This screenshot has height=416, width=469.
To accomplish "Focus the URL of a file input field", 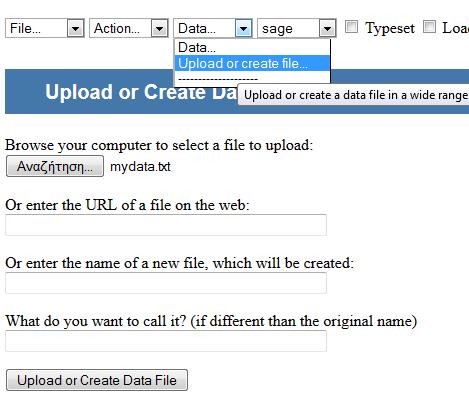I will click(x=166, y=225).
